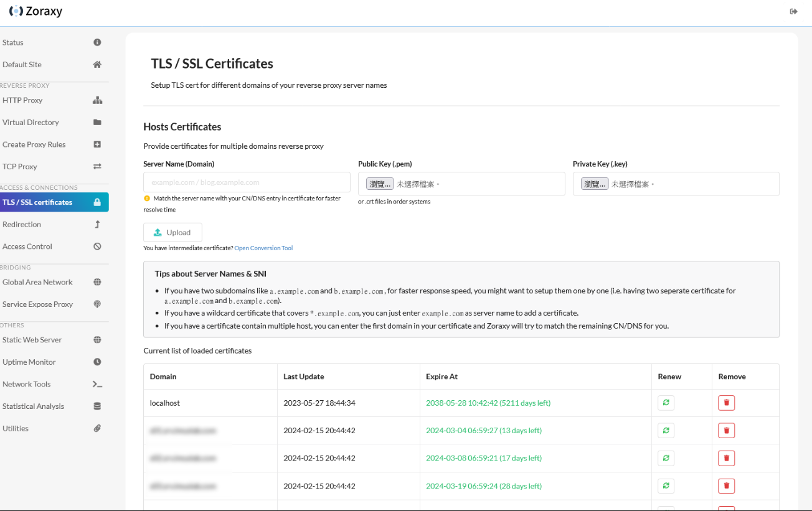Screen dimensions: 812x511
Task: Click the logout icon in top-right corner
Action: [x=793, y=11]
